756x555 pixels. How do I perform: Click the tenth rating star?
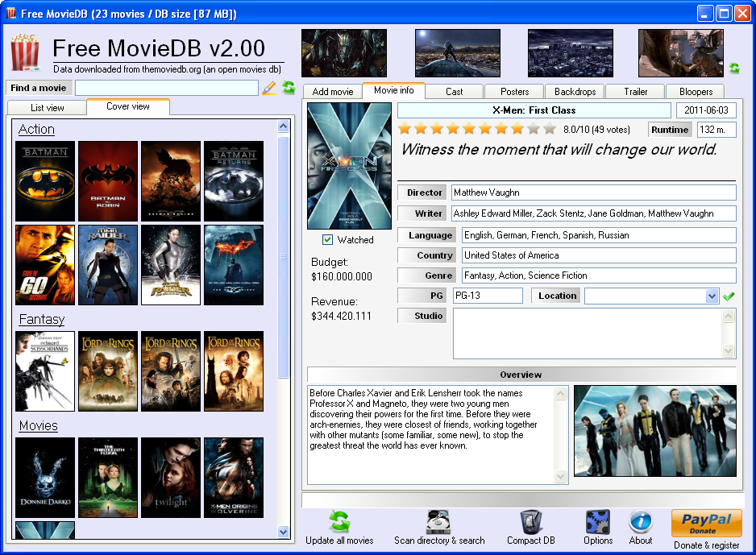coord(550,128)
